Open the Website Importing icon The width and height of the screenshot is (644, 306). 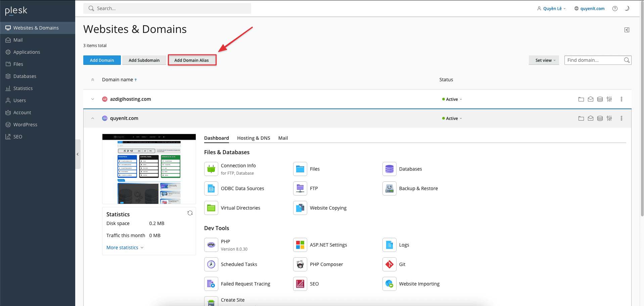[389, 284]
